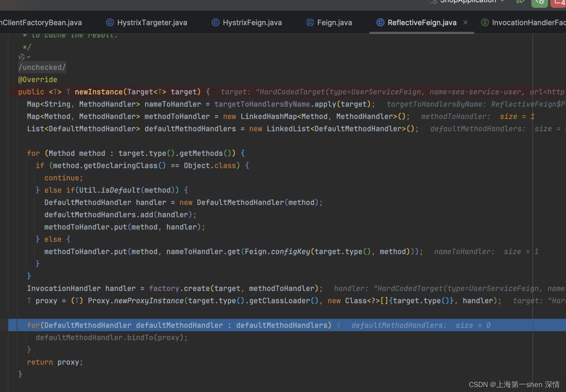The image size is (566, 392).
Task: Click 'bindTo' in defaultMethodHandler.bindTo(proxy)
Action: (140, 337)
